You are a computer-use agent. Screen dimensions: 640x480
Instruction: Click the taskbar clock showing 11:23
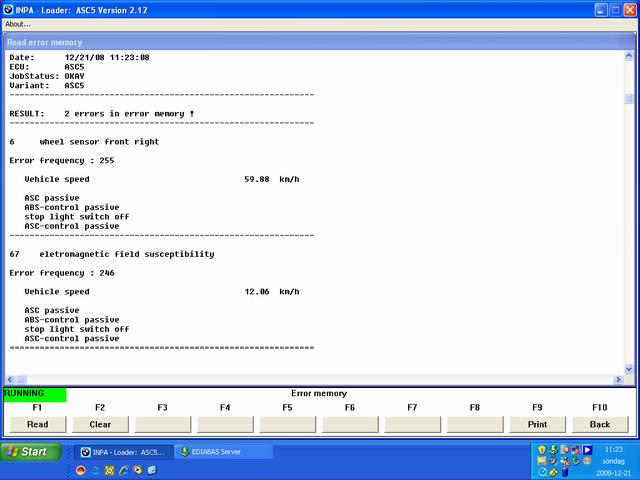click(613, 450)
